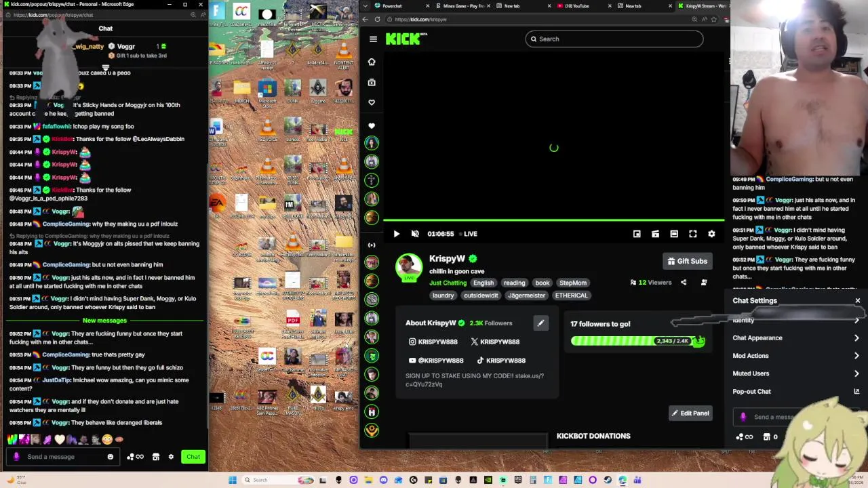Open the KRISPYW888 X link

[495, 342]
